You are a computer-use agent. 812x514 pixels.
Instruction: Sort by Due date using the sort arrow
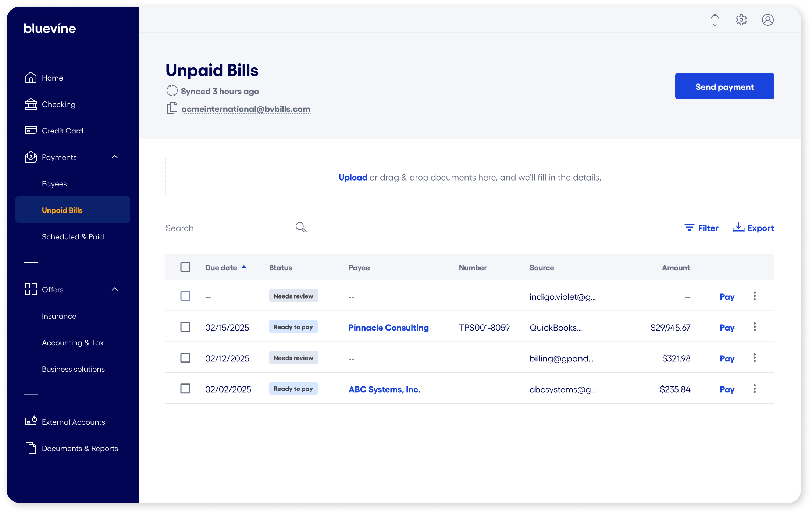(243, 267)
